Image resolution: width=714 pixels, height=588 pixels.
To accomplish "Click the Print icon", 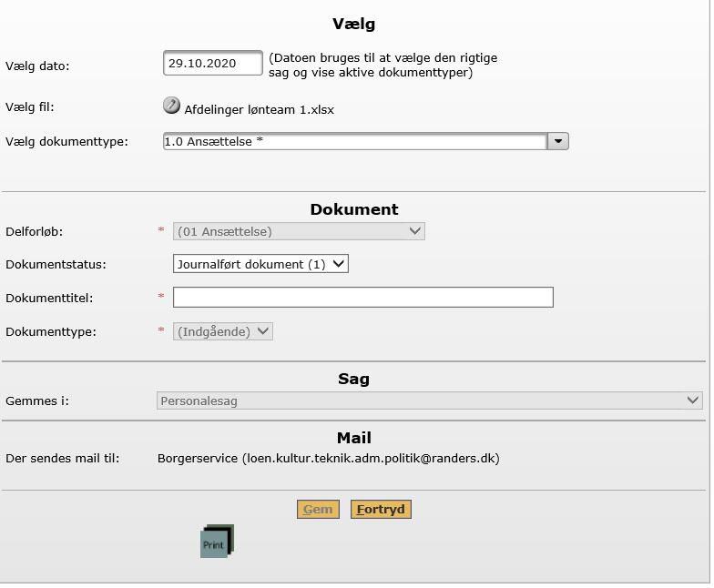I will point(217,541).
